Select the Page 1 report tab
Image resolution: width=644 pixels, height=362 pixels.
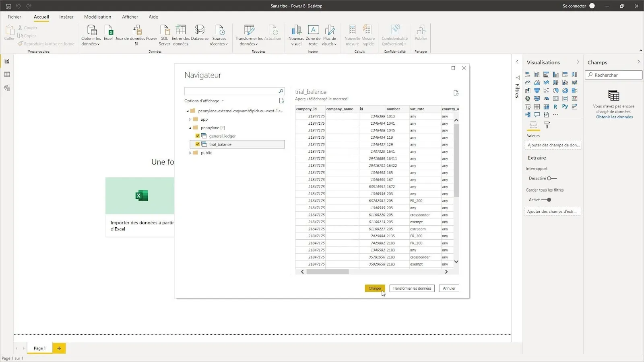coord(39,348)
